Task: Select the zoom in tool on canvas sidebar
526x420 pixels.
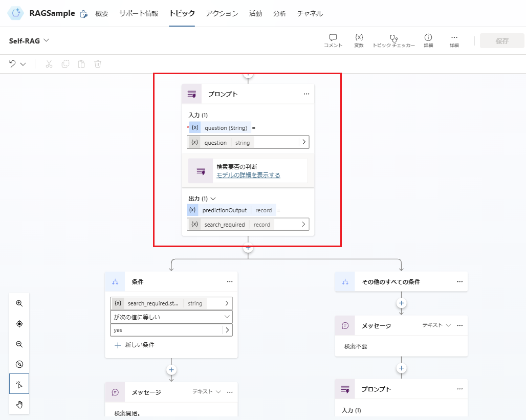Action: 19,303
